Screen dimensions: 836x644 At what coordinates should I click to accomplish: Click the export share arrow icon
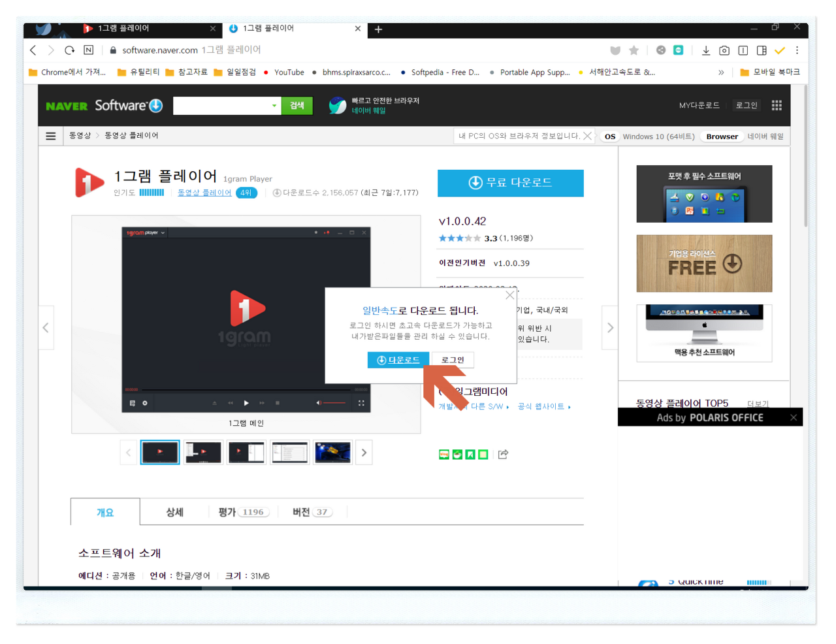tap(503, 455)
